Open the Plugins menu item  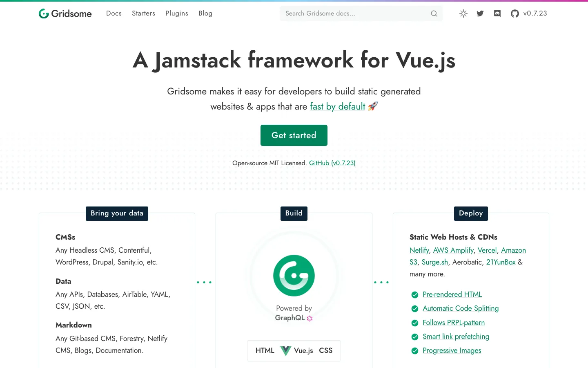[x=177, y=13]
